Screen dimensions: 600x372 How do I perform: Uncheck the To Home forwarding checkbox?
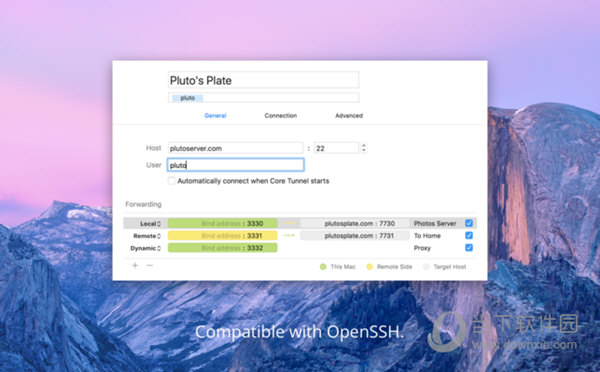pyautogui.click(x=469, y=235)
